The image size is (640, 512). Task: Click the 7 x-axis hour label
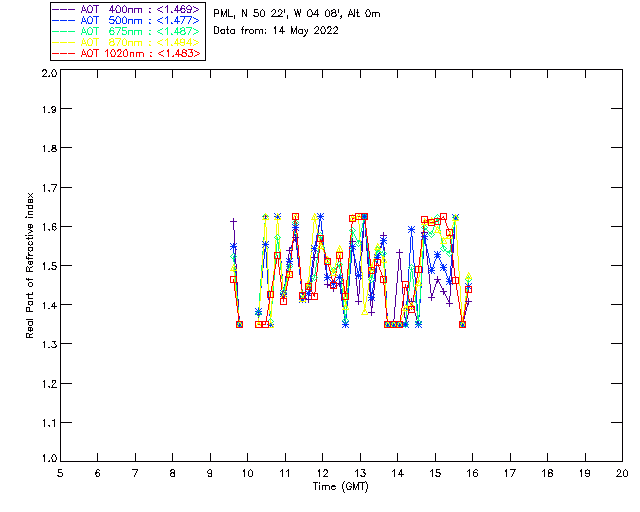pyautogui.click(x=135, y=473)
